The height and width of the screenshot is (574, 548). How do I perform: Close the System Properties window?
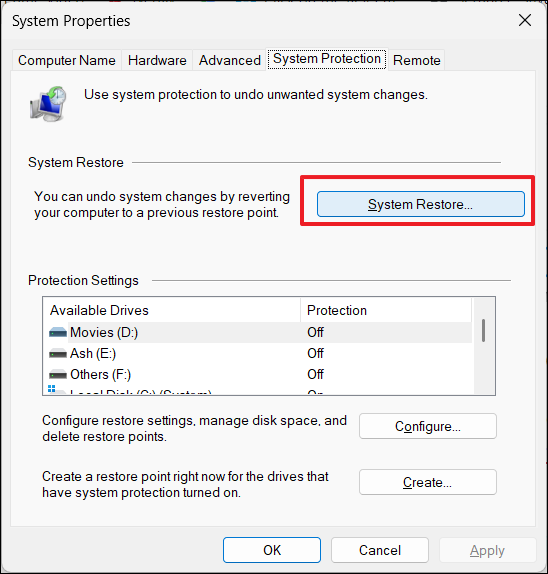click(x=525, y=20)
